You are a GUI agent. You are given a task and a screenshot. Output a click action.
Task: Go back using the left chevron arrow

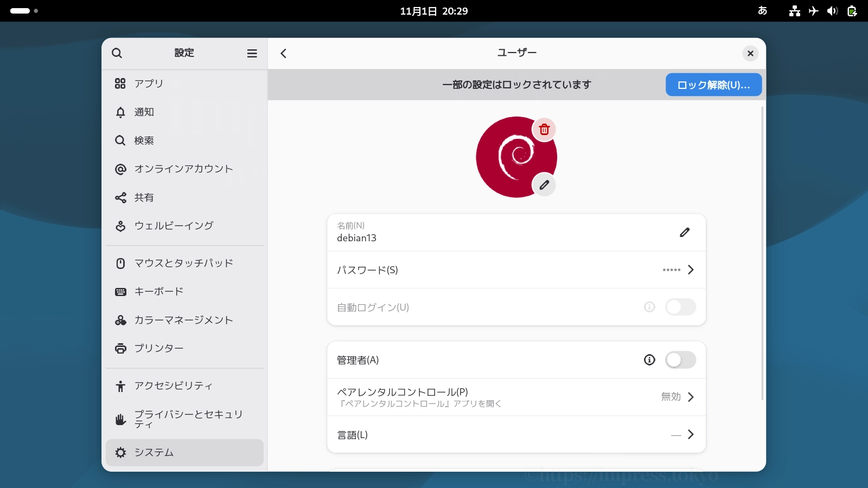[x=283, y=53]
